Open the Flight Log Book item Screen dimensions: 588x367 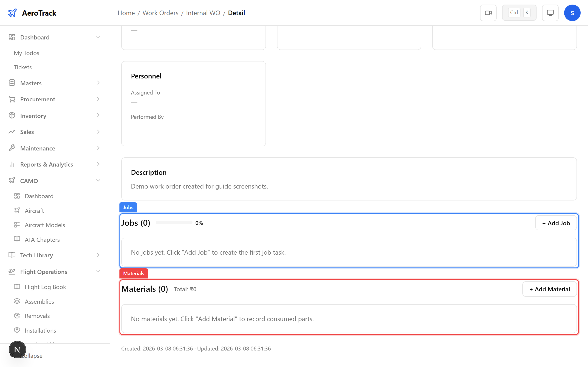pos(45,287)
